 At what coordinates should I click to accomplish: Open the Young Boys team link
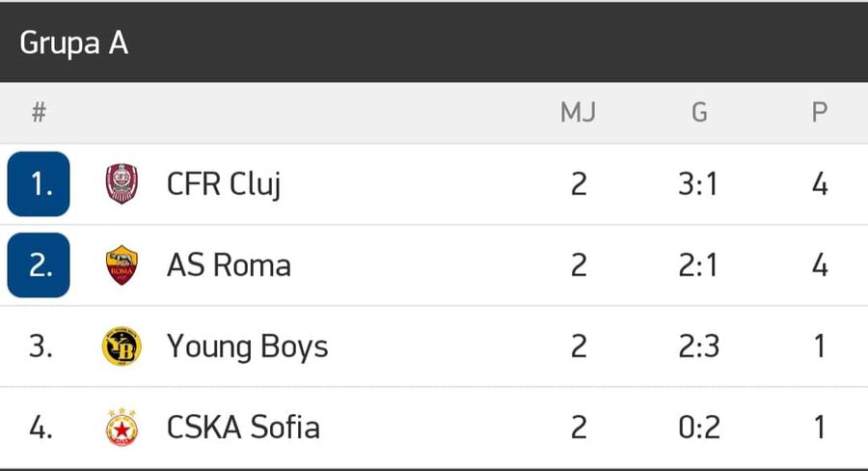click(x=248, y=347)
